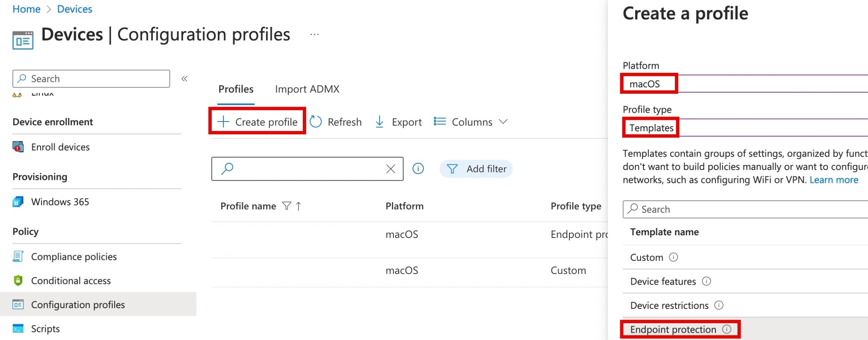
Task: Sort by Profile name using arrow
Action: tap(299, 206)
